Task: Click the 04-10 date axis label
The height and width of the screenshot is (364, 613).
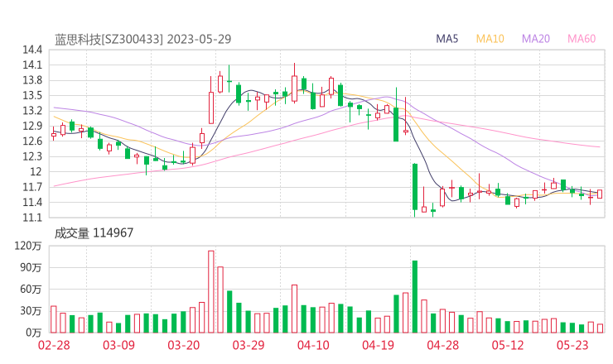Action: tap(313, 345)
